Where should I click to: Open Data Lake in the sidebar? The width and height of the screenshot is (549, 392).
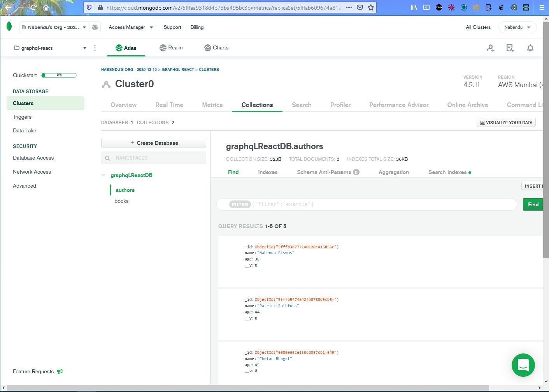[25, 130]
